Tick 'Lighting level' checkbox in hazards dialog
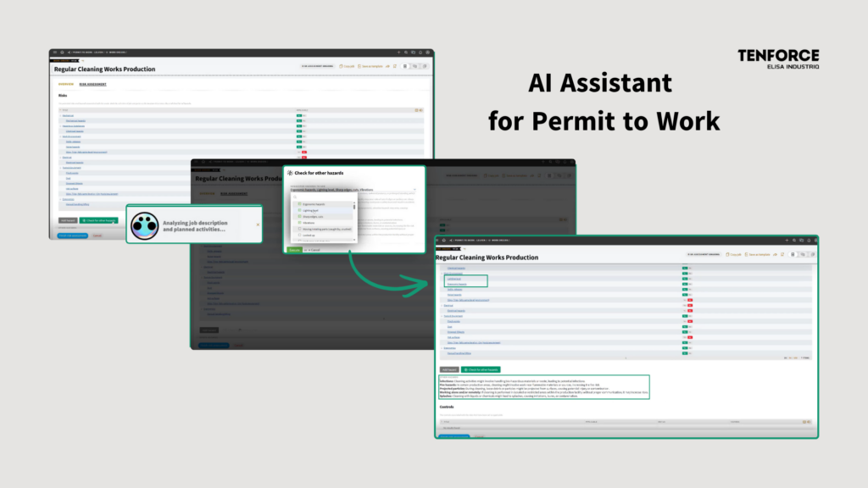Viewport: 868px width, 488px height. click(x=299, y=210)
